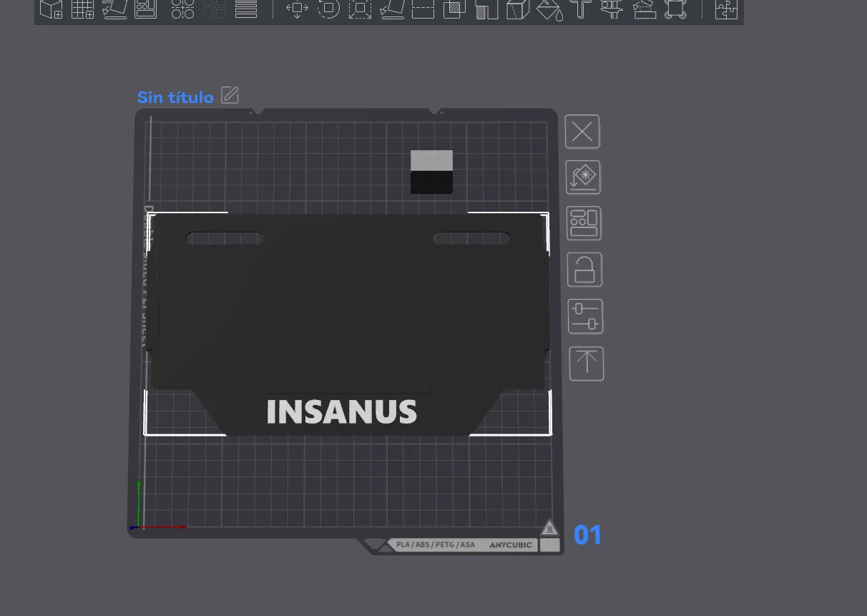Image resolution: width=867 pixels, height=616 pixels.
Task: Add a new plate with grid-plus icon
Action: [x=83, y=9]
